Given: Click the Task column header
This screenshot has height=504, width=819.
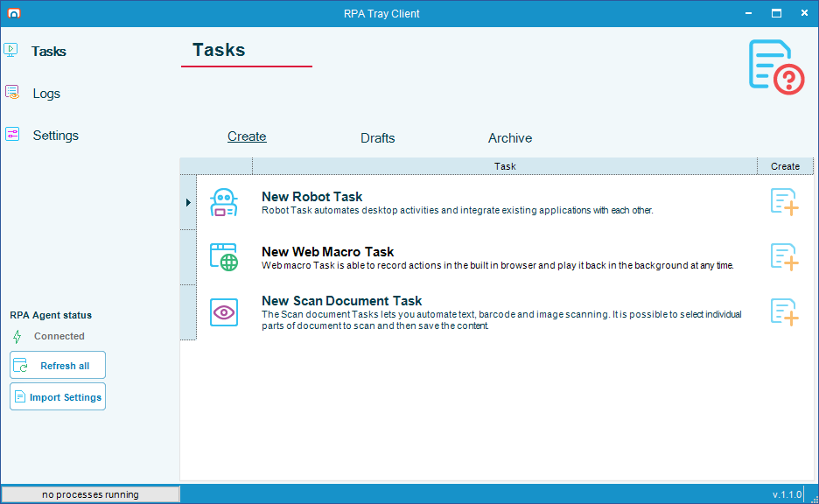Looking at the screenshot, I should [505, 166].
